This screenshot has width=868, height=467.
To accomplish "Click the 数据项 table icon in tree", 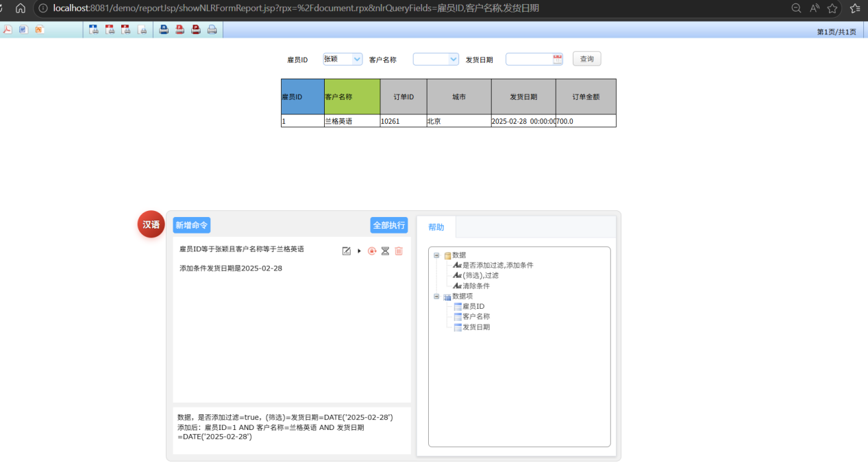I will point(447,296).
